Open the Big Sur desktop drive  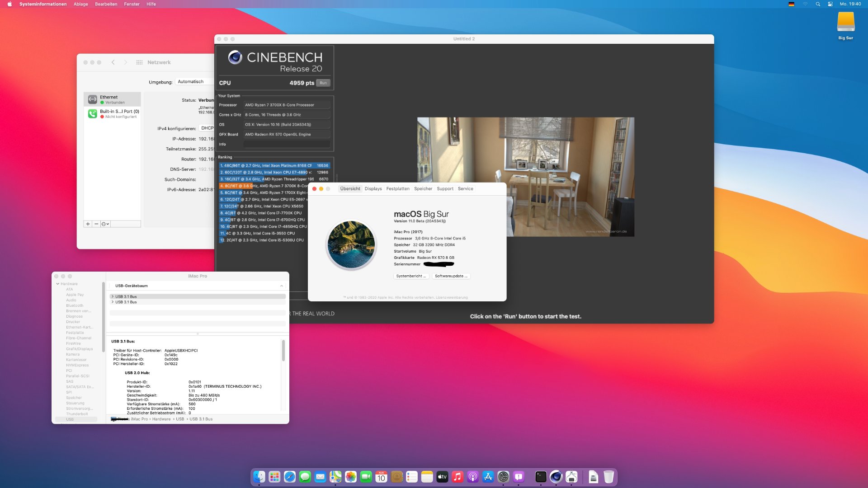[x=845, y=23]
